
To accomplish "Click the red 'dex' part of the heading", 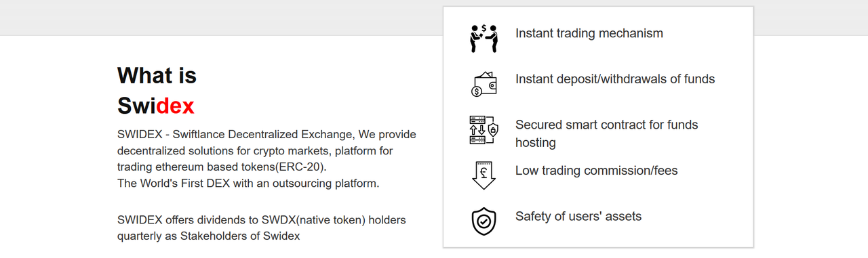I will 175,106.
